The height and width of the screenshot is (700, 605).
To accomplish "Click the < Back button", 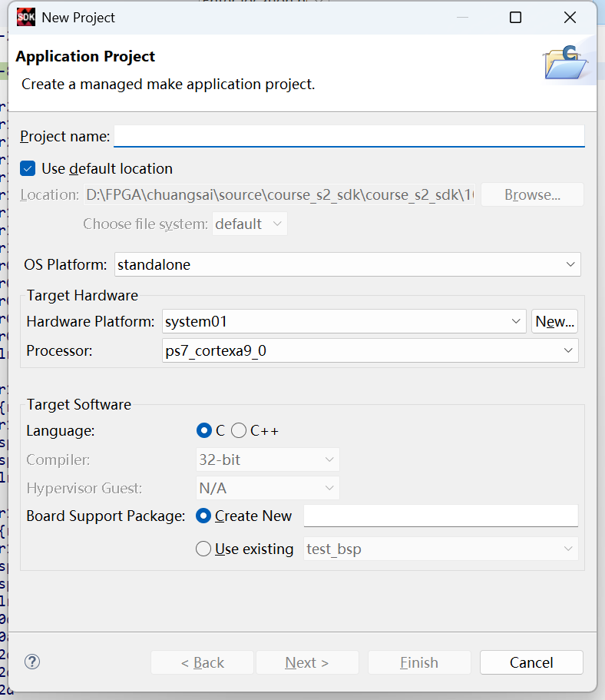I will pyautogui.click(x=202, y=662).
